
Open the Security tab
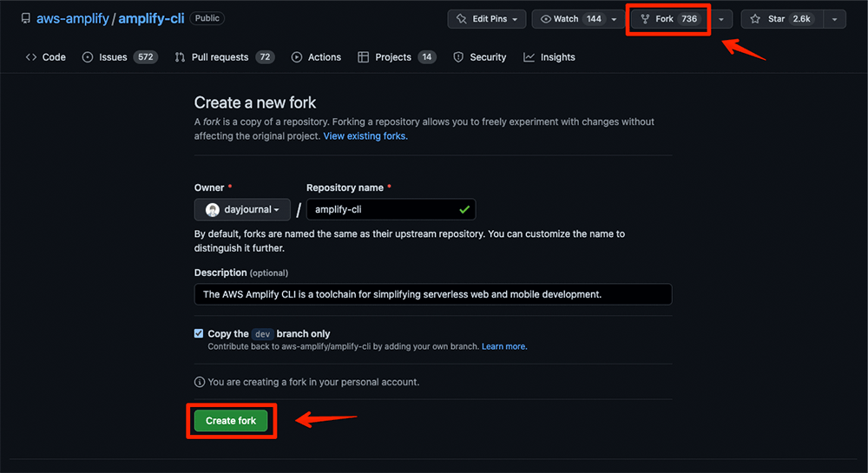click(x=479, y=57)
